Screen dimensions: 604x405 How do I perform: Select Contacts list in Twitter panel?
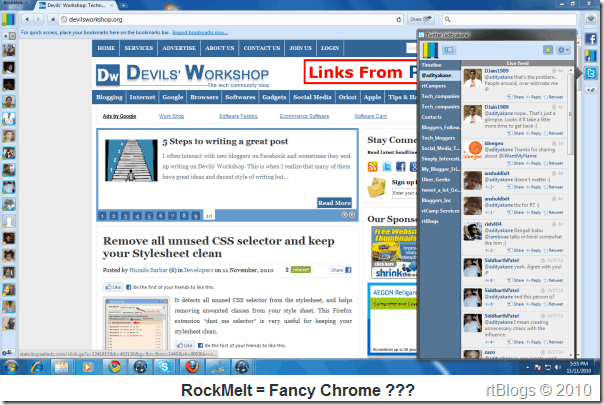[441, 117]
